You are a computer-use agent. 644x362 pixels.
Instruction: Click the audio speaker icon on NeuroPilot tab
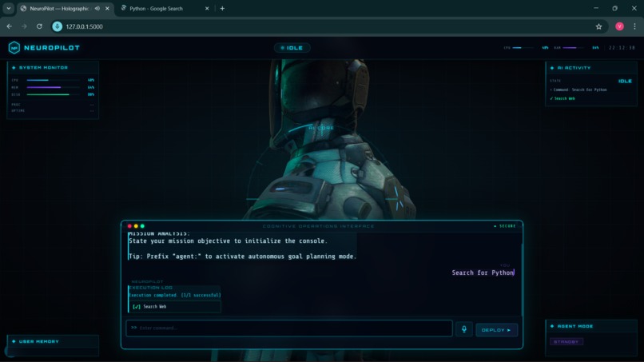(x=97, y=8)
